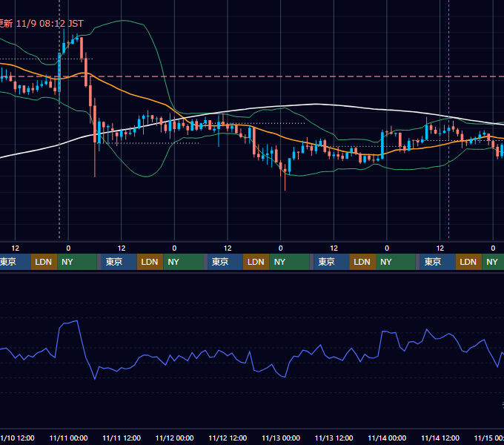The height and width of the screenshot is (445, 504).
Task: Click the NY session block spanning 11/13 00:00
Action: (x=289, y=262)
